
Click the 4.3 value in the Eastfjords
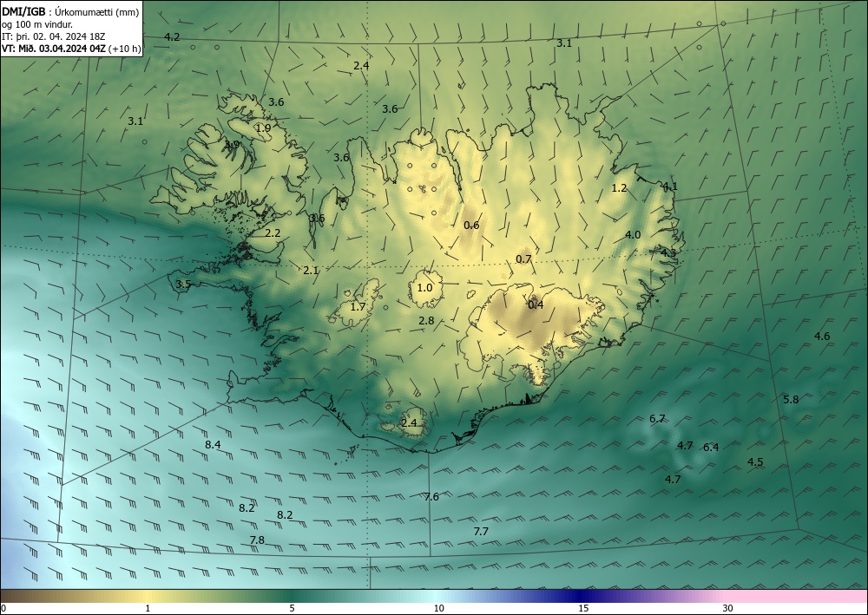(668, 252)
